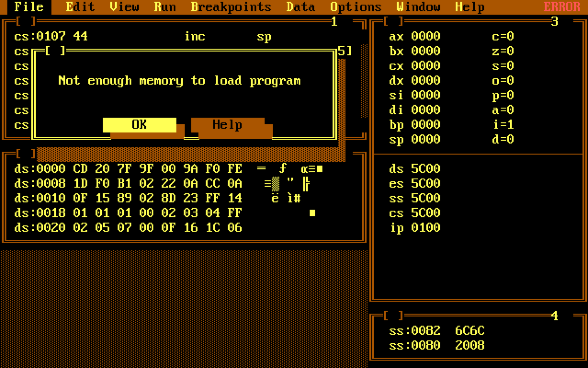588x368 pixels.
Task: Open the View menu
Action: point(124,7)
